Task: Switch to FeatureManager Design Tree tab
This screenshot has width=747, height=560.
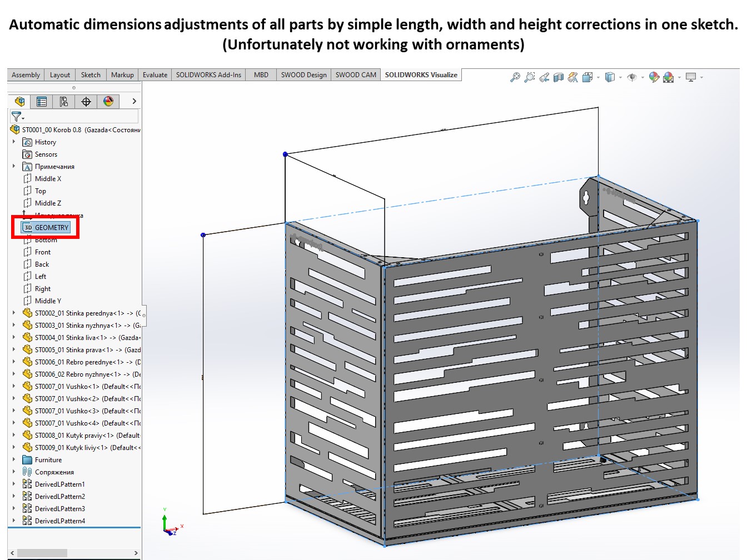Action: pyautogui.click(x=19, y=101)
